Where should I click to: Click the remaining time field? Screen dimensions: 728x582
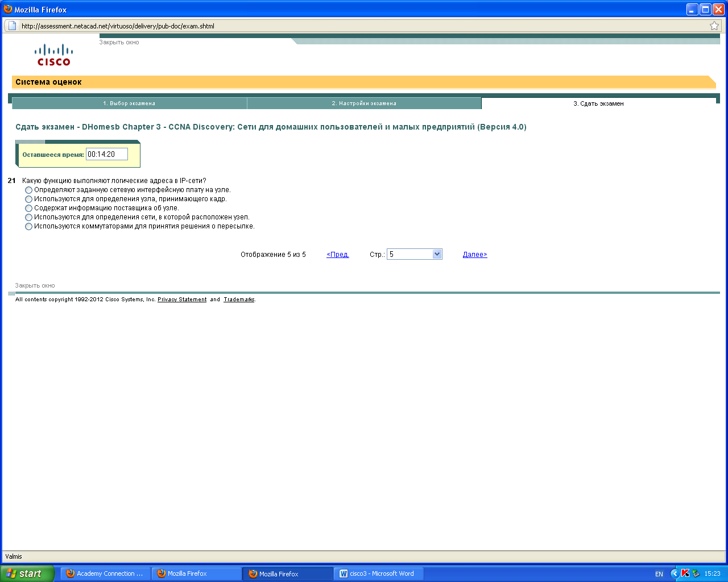point(107,154)
